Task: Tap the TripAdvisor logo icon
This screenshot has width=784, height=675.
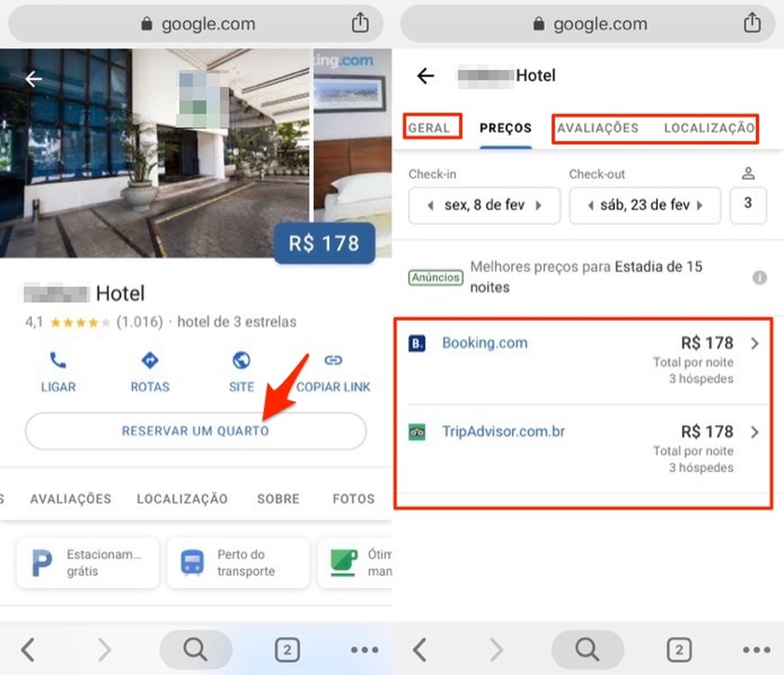Action: 416,431
